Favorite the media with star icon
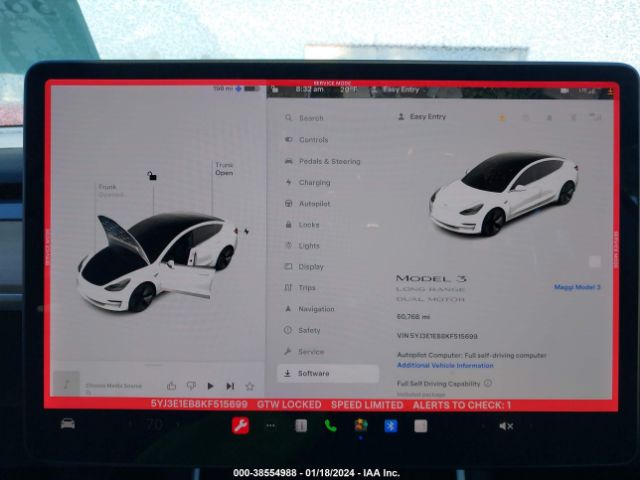640x480 pixels. click(250, 386)
